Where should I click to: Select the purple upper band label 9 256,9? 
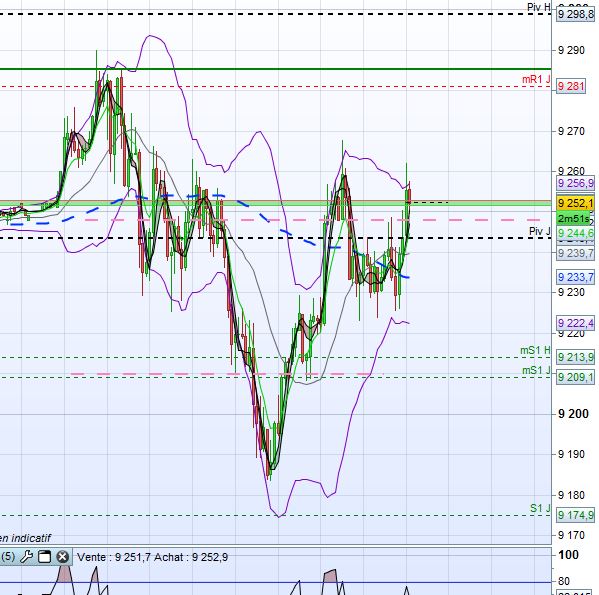pos(575,183)
